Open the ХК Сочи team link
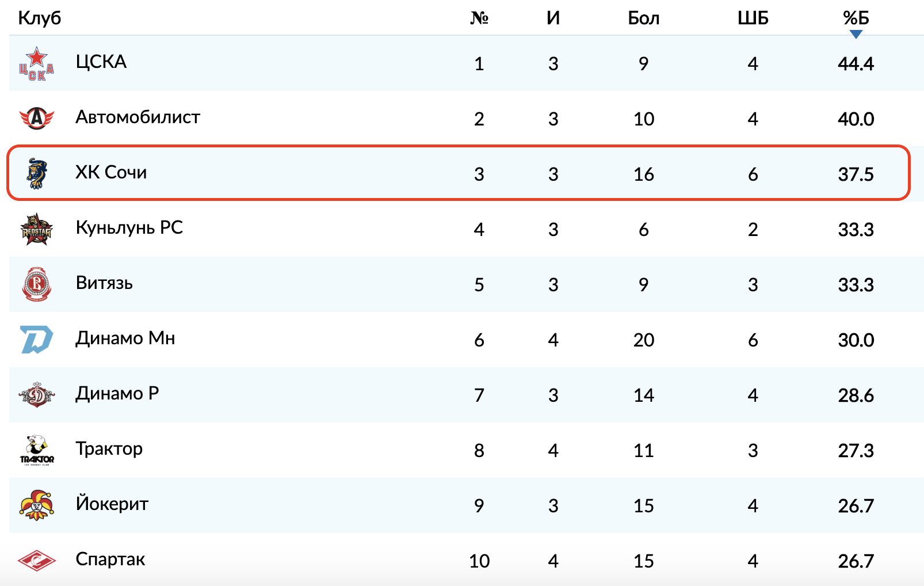Viewport: 924px width, 586px height. [x=111, y=172]
